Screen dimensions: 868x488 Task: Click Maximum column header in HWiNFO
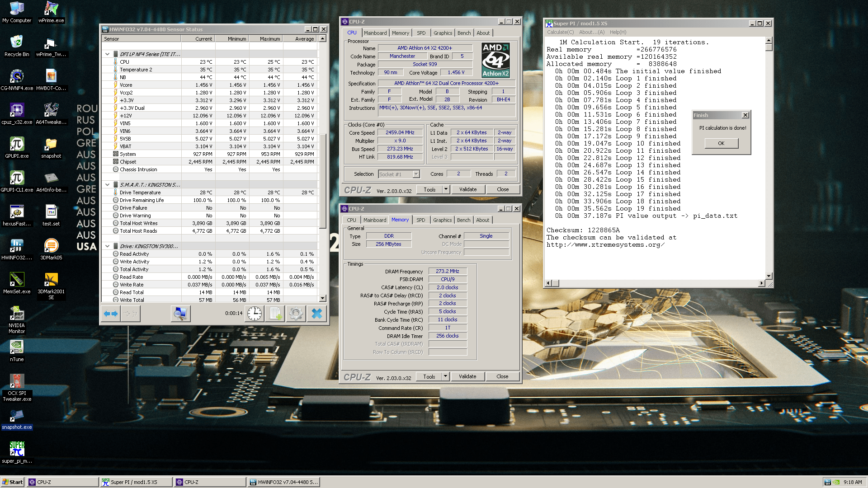(266, 39)
